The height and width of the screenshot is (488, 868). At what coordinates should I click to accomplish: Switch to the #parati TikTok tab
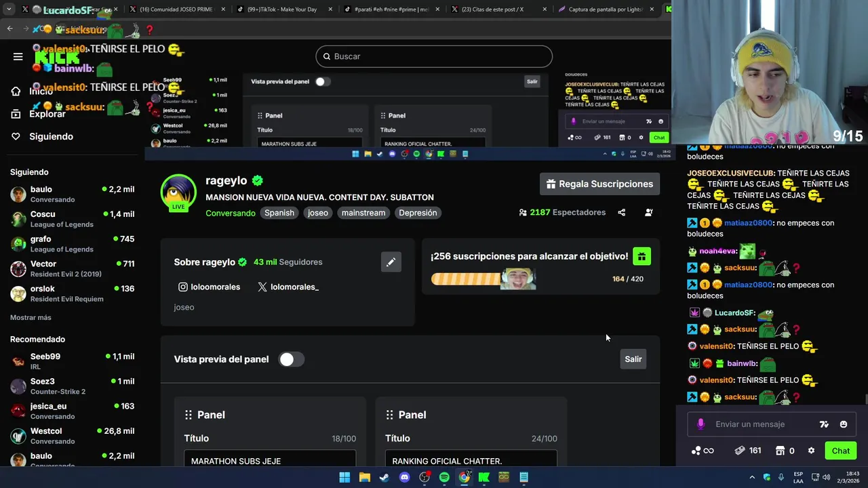pyautogui.click(x=393, y=9)
